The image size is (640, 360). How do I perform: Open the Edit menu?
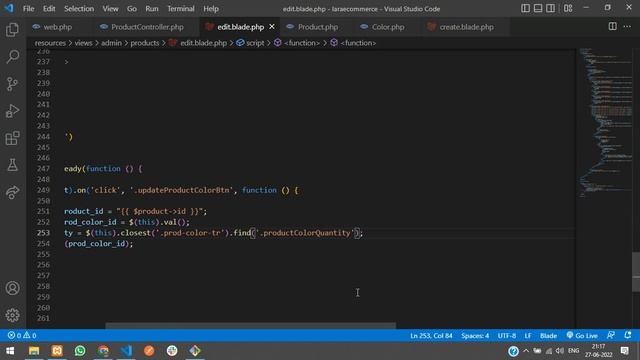49,9
